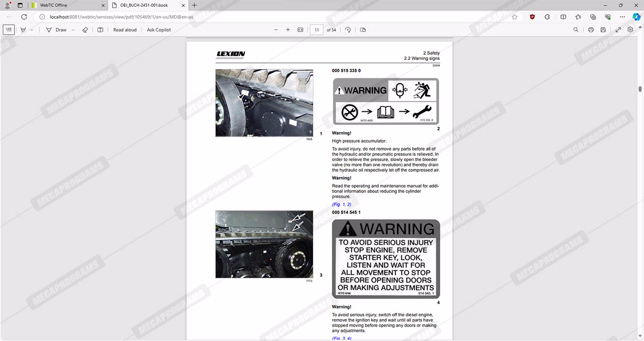644x341 pixels.
Task: Expand the highlight color dropdown arrow
Action: [x=32, y=30]
